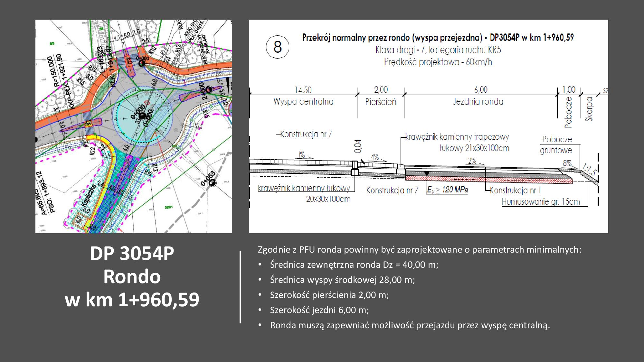Click the circled number 8 marker
This screenshot has height=362, width=644.
[x=278, y=47]
